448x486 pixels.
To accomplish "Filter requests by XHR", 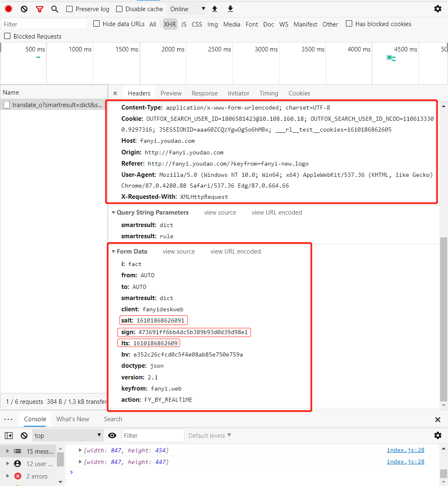I will [170, 24].
